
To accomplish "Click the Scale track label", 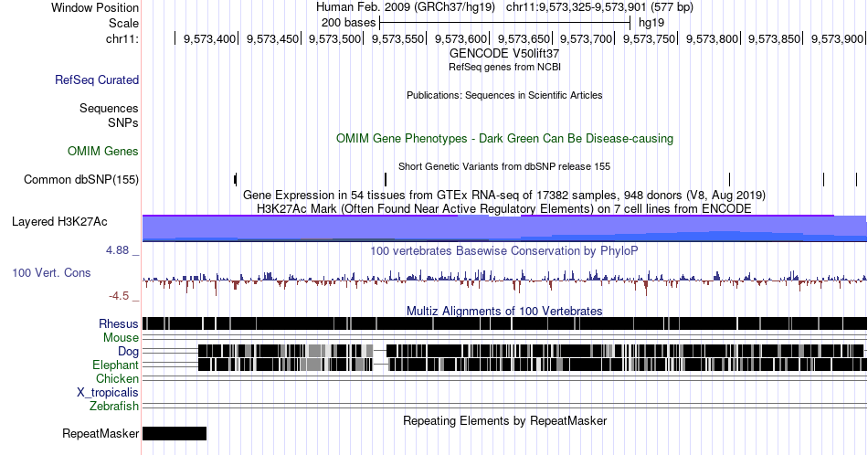I will [123, 23].
